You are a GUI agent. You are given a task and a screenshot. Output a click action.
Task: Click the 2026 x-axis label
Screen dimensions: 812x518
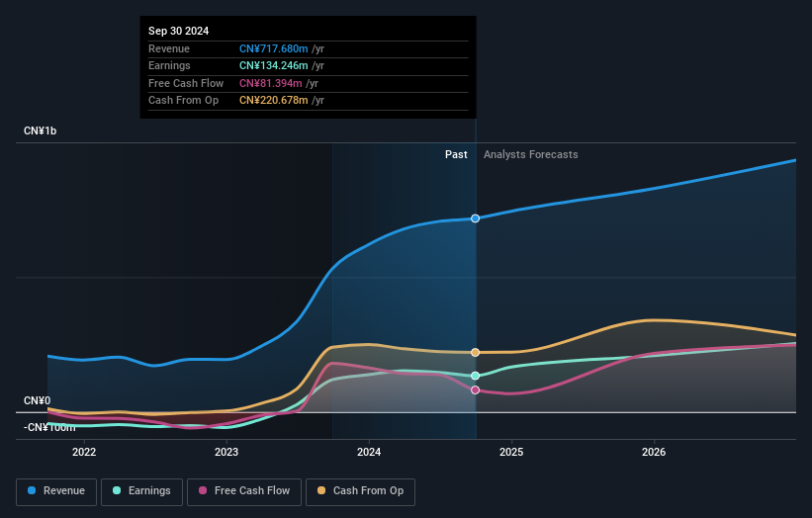click(654, 452)
